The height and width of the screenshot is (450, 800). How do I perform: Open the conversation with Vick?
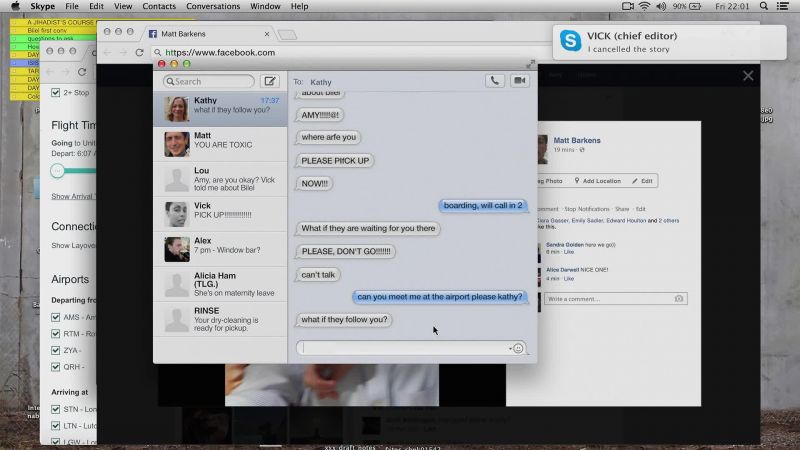click(220, 214)
